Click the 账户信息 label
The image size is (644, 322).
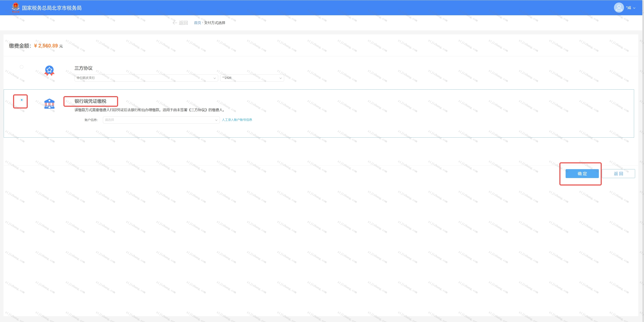[x=91, y=120]
